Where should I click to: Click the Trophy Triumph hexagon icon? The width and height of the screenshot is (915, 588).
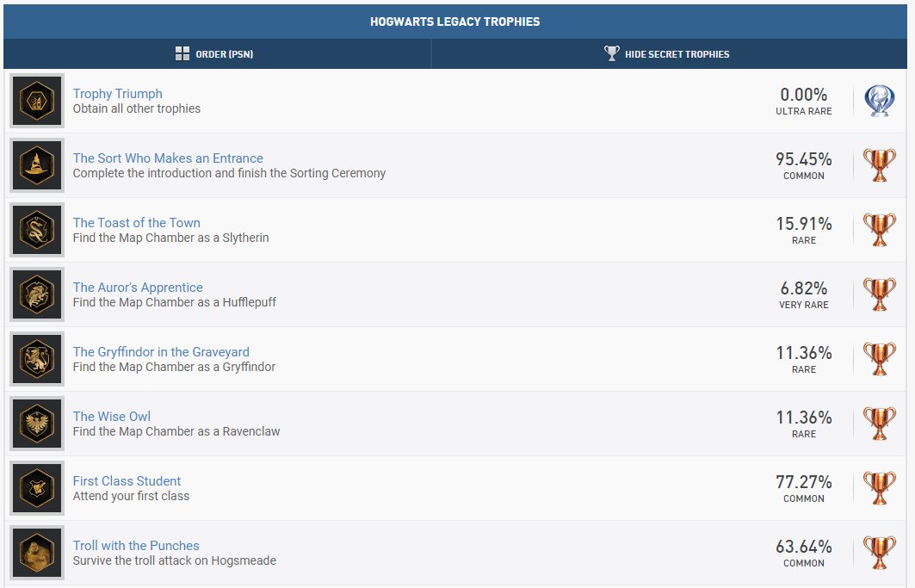[37, 101]
